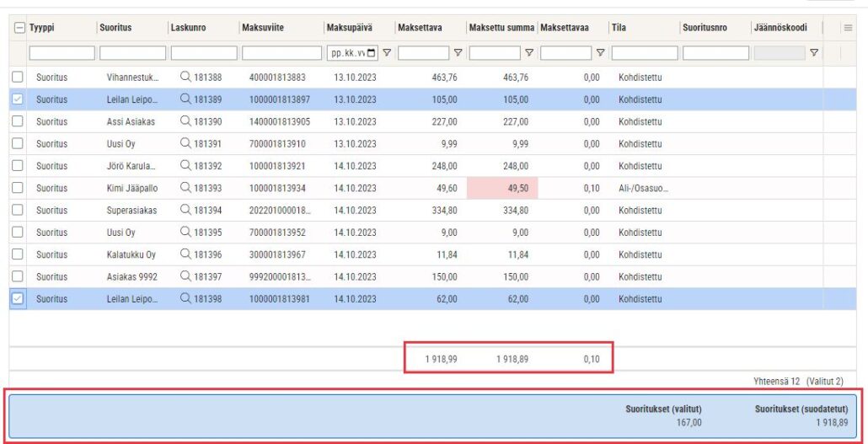
Task: Sort by the Tila column header
Action: point(619,28)
